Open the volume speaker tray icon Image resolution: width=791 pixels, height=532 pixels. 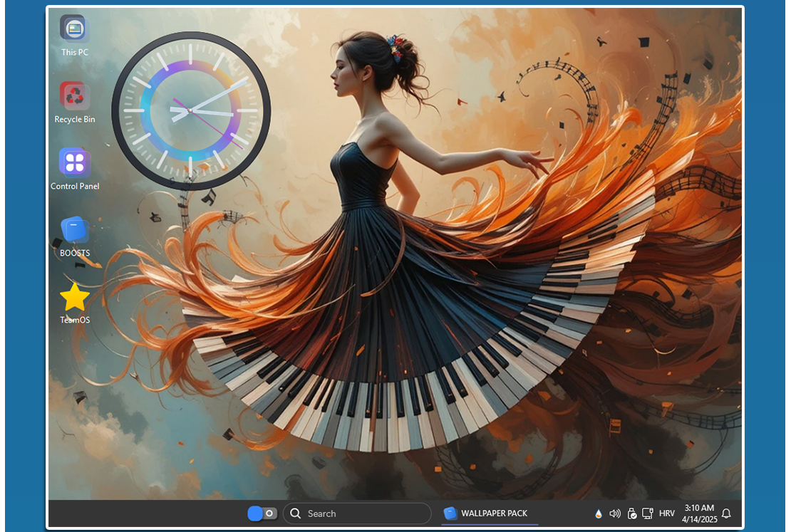click(615, 513)
